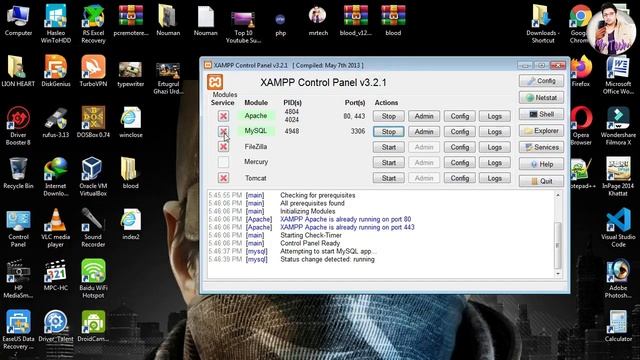Toggle Tomcat service checkbox
Viewport: 640px width, 360px height.
coord(223,178)
